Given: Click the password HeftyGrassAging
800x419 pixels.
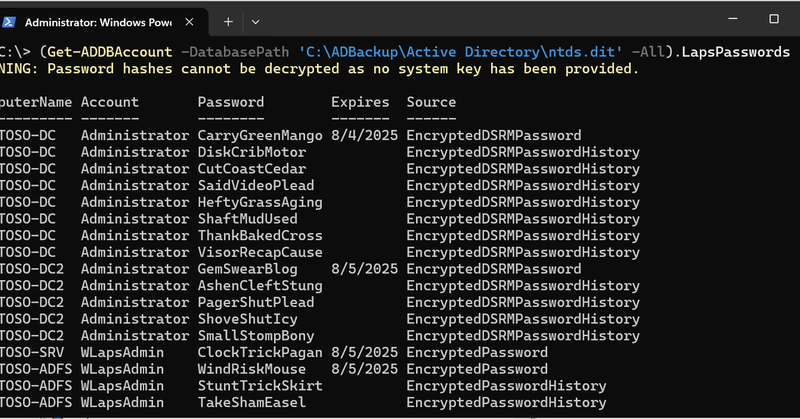Looking at the screenshot, I should click(260, 203).
